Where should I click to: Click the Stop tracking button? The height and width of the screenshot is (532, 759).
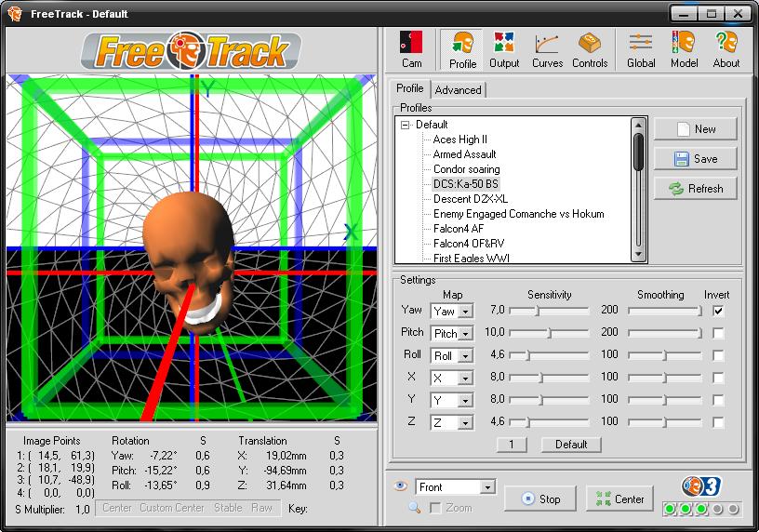[540, 499]
